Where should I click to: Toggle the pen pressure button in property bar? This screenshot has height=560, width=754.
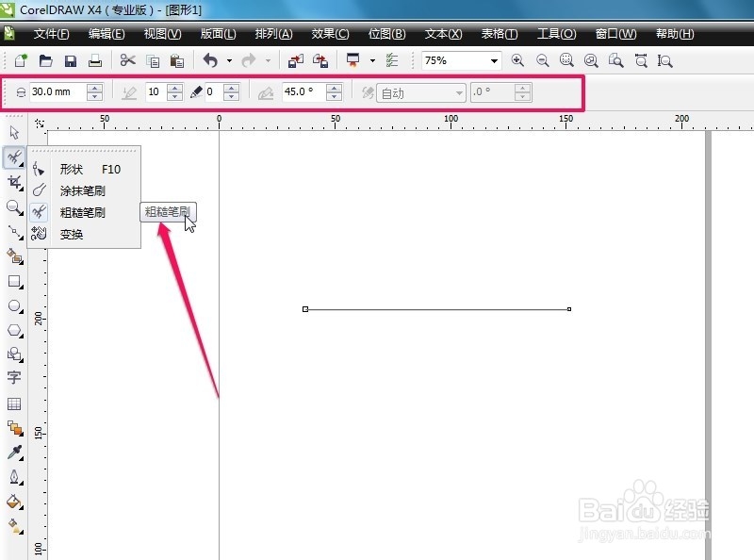pyautogui.click(x=129, y=91)
